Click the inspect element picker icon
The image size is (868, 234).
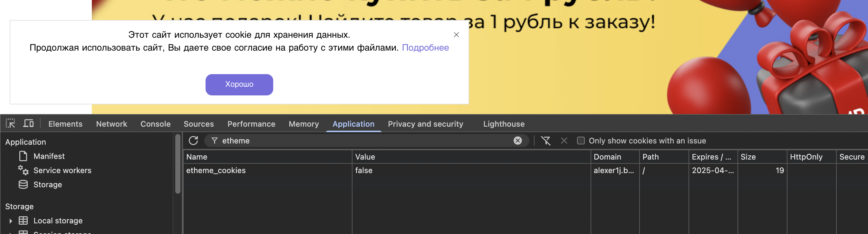[x=10, y=123]
